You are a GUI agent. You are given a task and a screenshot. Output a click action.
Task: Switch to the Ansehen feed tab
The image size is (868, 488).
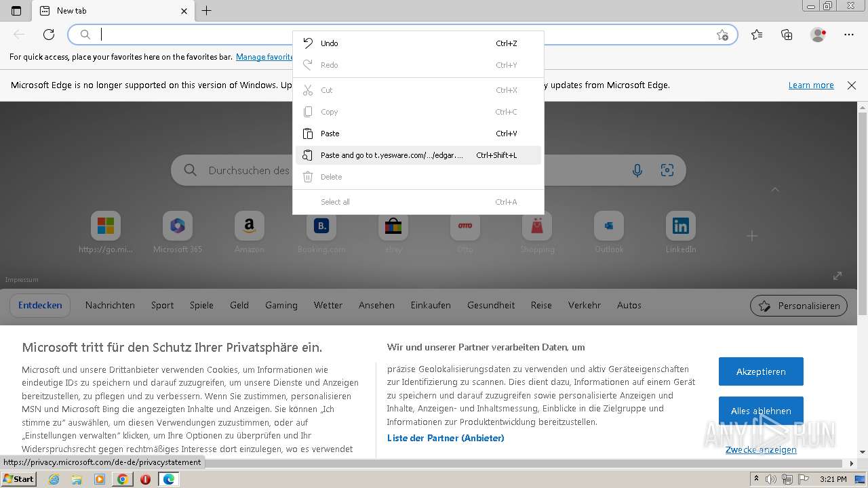(376, 305)
